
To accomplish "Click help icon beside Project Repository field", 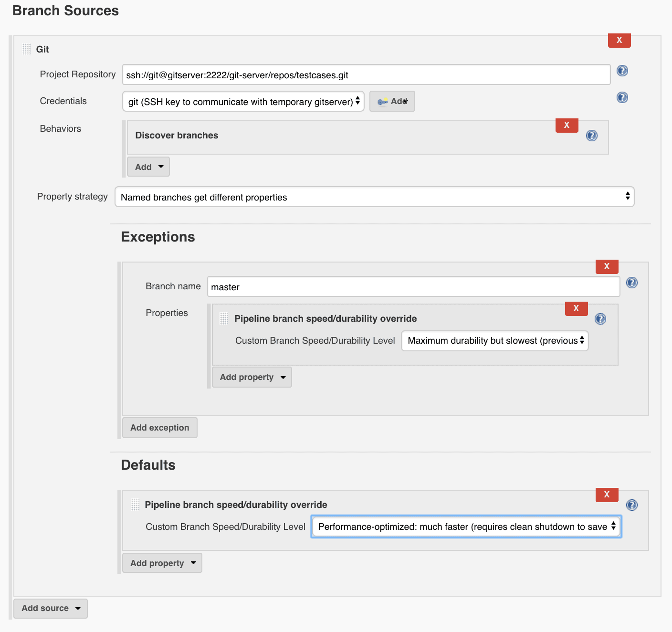I will coord(622,71).
